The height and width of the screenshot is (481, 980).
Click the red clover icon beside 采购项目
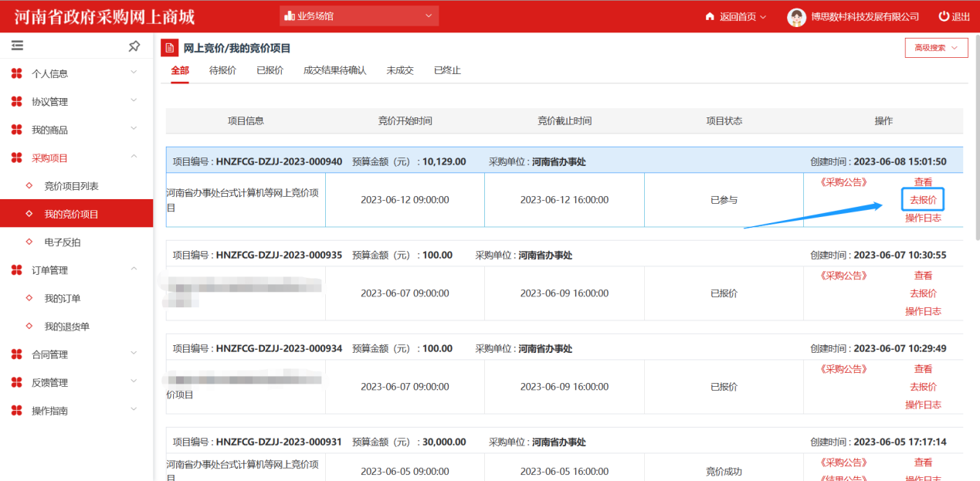(x=17, y=158)
